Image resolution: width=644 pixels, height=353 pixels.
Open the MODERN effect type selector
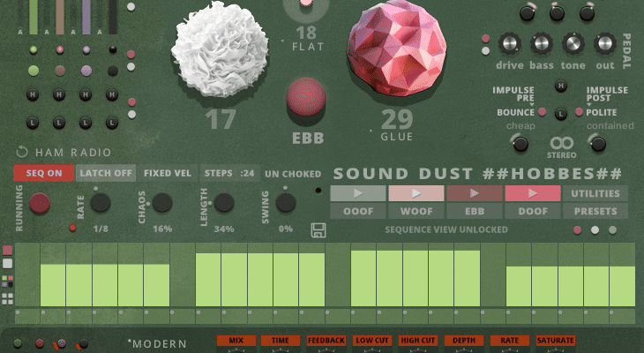[x=159, y=343]
